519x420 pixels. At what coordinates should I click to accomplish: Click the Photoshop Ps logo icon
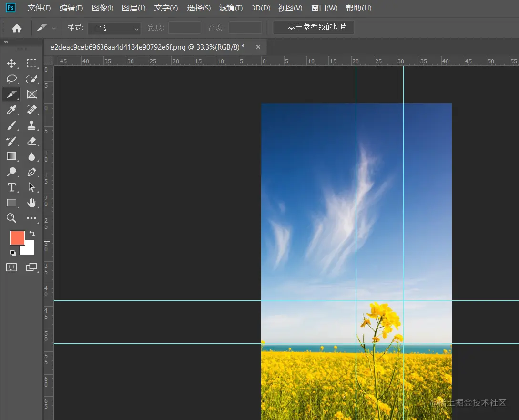pos(10,8)
